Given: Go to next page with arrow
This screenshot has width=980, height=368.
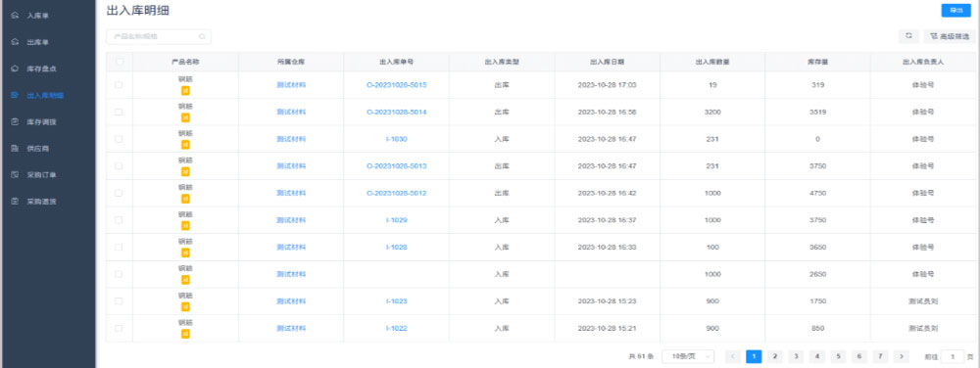Looking at the screenshot, I should point(901,357).
